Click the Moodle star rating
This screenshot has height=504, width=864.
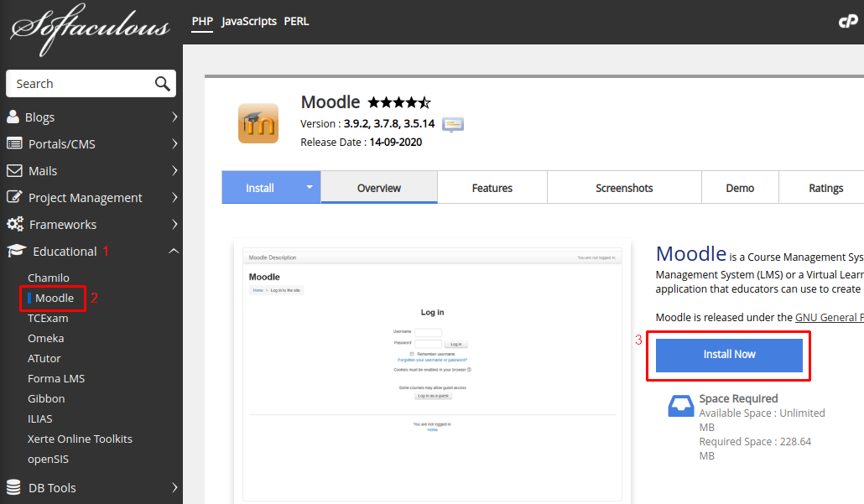click(x=399, y=102)
